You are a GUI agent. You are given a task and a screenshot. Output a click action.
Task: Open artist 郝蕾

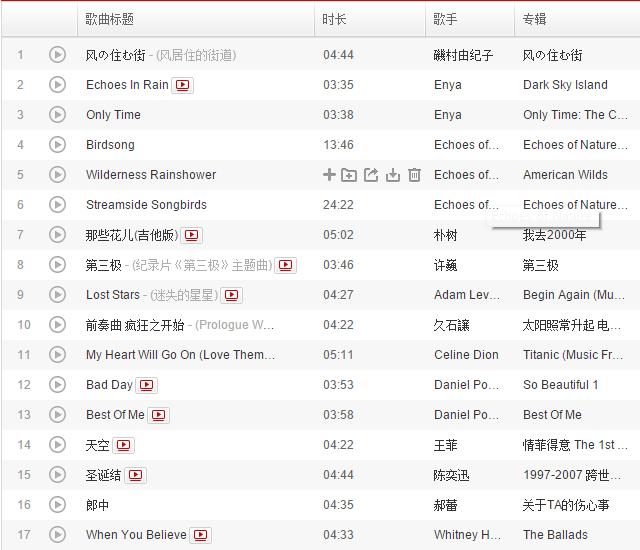(445, 505)
